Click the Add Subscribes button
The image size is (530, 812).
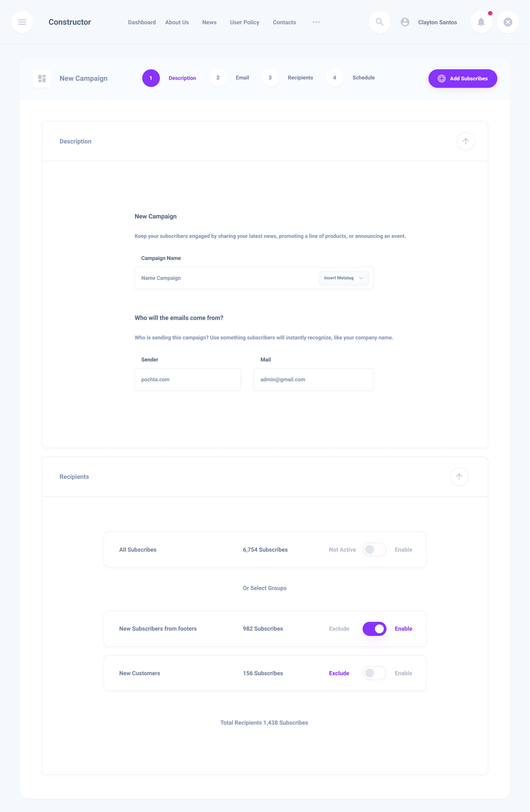click(462, 79)
